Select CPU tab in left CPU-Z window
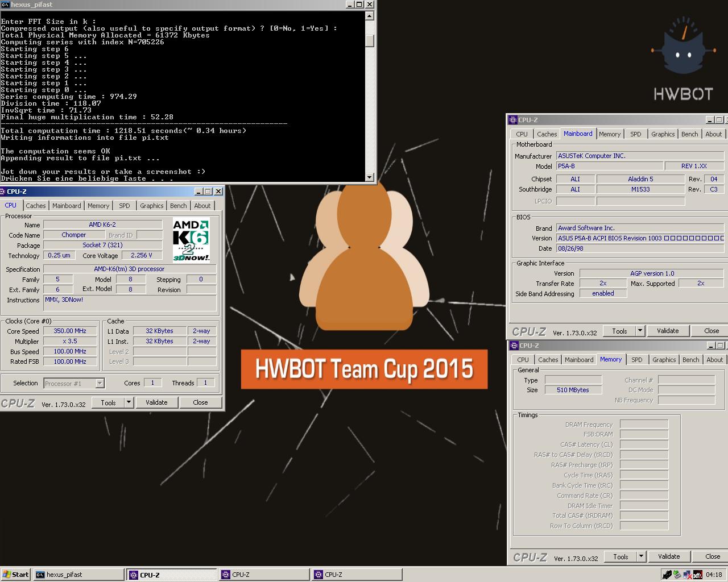Image resolution: width=728 pixels, height=582 pixels. [x=11, y=205]
